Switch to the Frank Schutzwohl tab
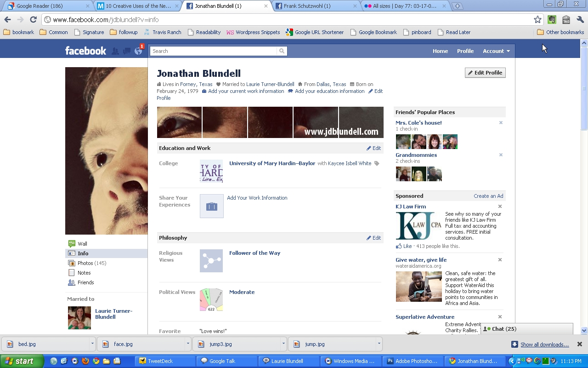588x368 pixels. point(309,6)
